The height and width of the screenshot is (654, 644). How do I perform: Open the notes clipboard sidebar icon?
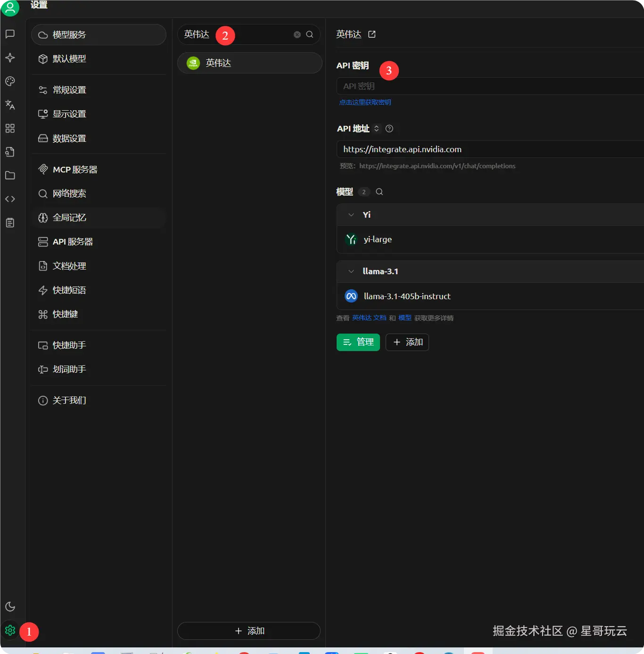10,222
